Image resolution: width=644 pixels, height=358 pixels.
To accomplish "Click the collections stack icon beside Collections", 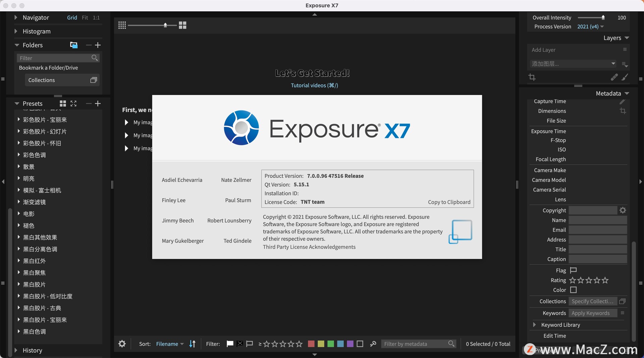I will click(94, 80).
